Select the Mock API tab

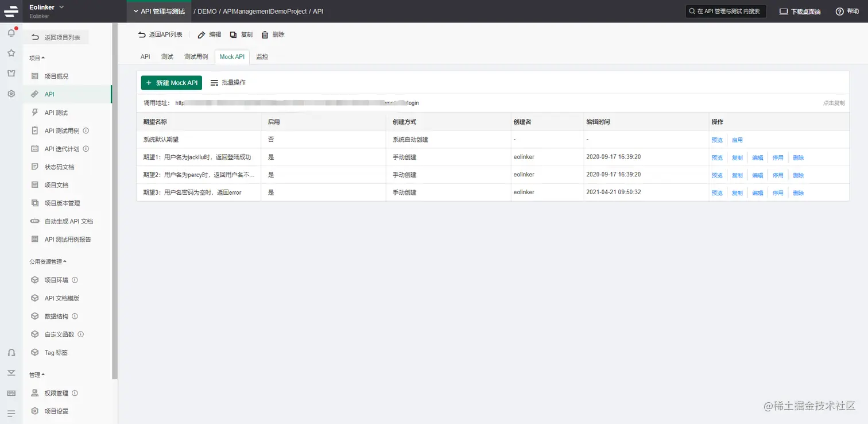coord(232,57)
